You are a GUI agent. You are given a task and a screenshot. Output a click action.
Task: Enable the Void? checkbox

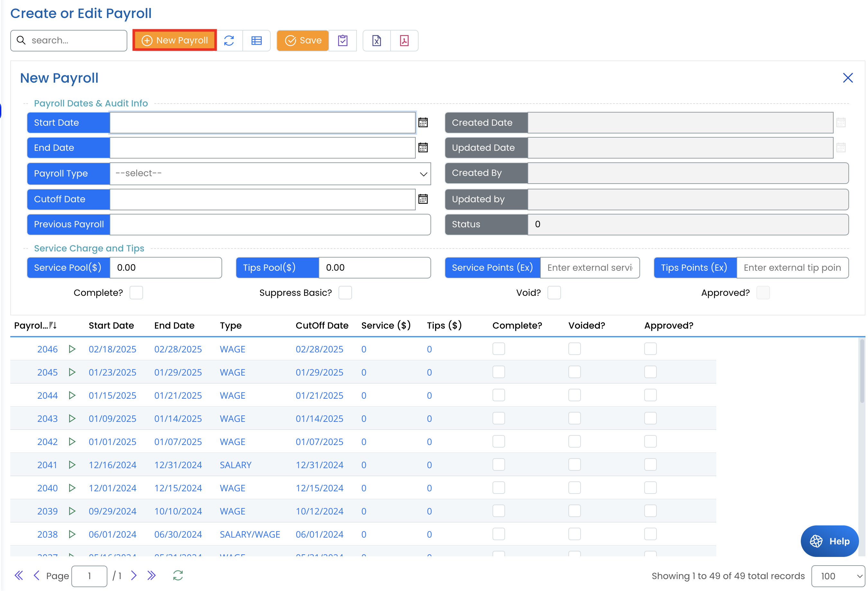tap(554, 293)
